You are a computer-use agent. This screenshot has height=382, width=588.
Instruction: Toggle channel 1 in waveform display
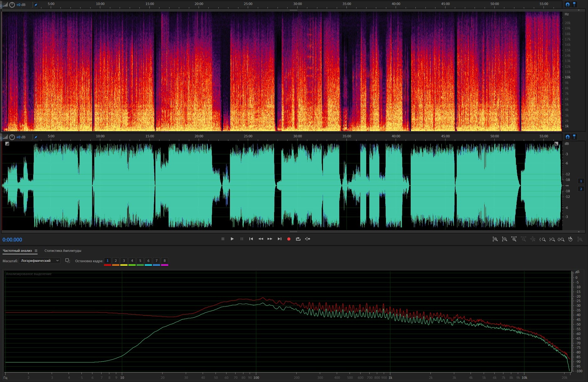pos(581,181)
